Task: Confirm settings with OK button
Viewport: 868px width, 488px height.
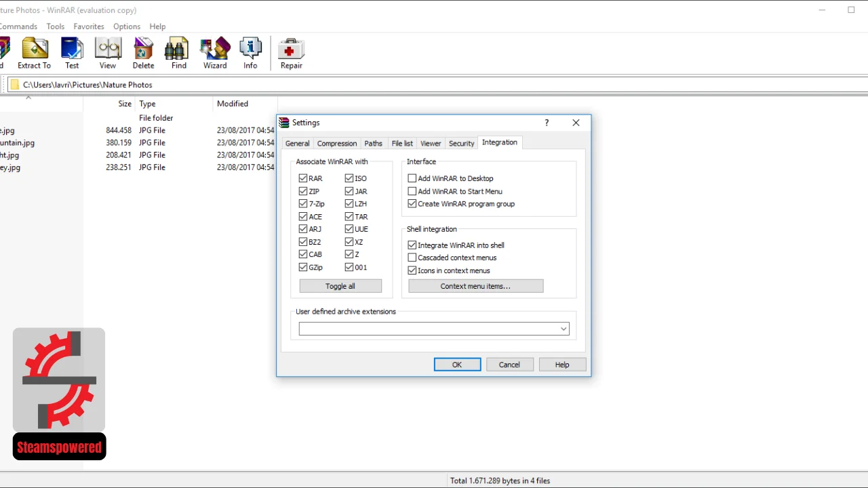Action: 457,365
